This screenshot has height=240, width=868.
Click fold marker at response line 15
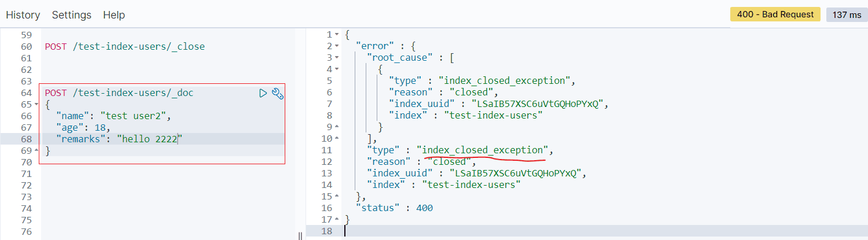coord(337,197)
